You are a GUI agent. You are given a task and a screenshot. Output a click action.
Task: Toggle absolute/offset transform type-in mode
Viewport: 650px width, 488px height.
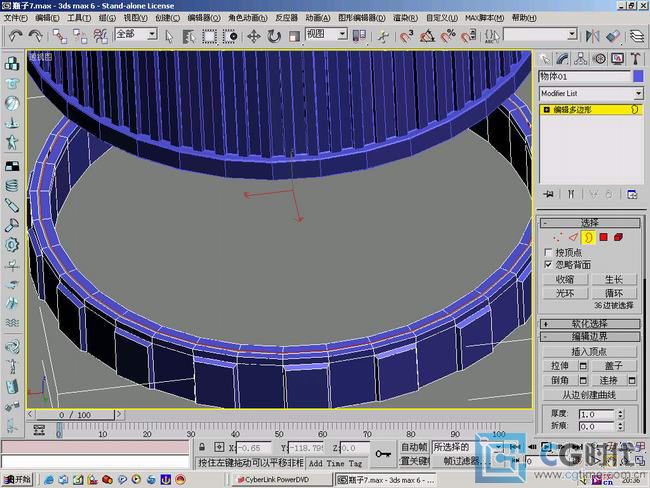(219, 447)
